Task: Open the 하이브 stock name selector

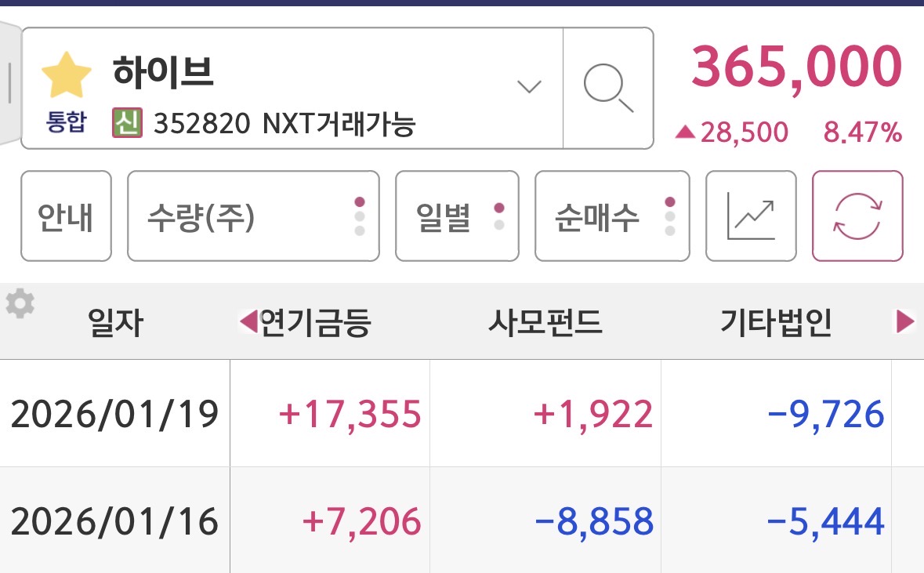Action: pyautogui.click(x=163, y=72)
